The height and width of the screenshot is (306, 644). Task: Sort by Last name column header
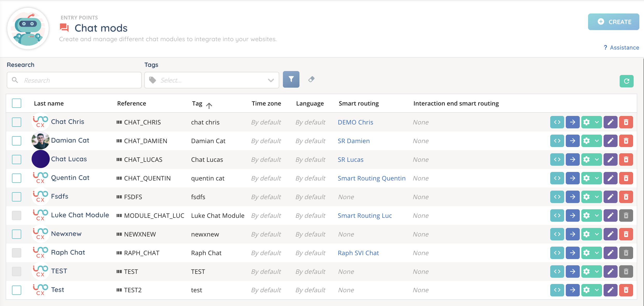(49, 103)
